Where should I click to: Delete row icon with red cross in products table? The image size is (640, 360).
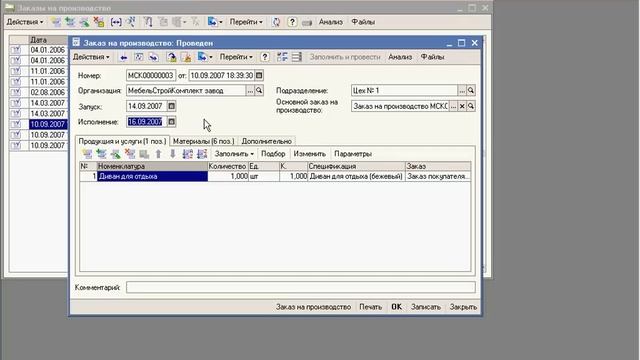pyautogui.click(x=130, y=154)
